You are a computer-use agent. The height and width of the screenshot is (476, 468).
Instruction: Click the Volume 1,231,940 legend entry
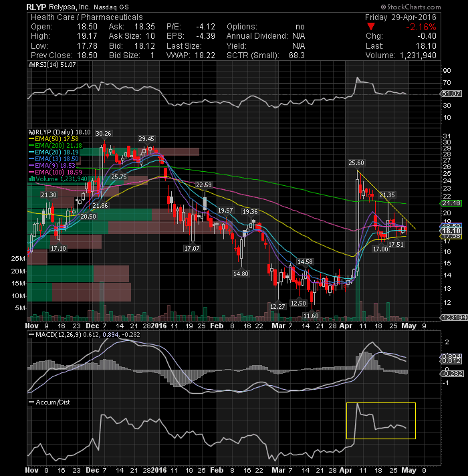(62, 178)
